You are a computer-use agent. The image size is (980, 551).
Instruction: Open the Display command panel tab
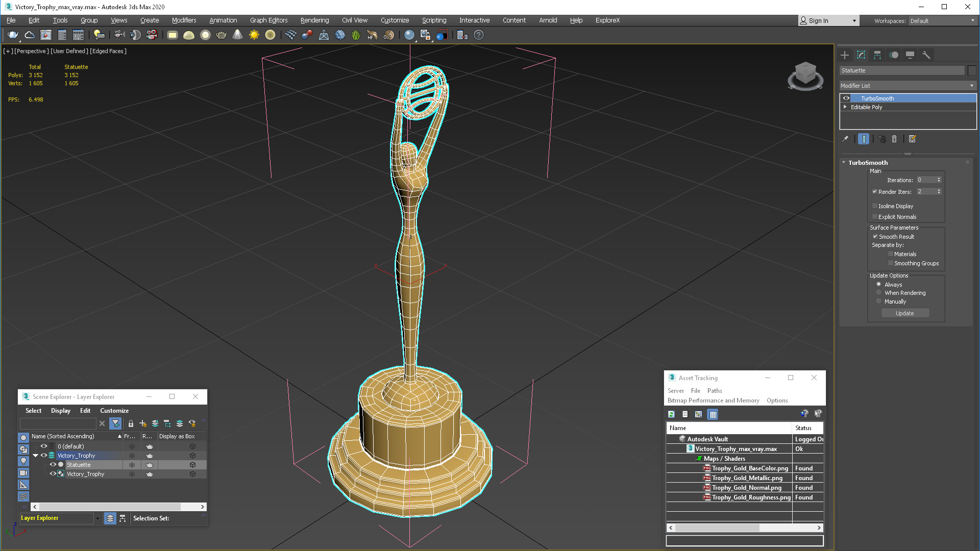910,55
